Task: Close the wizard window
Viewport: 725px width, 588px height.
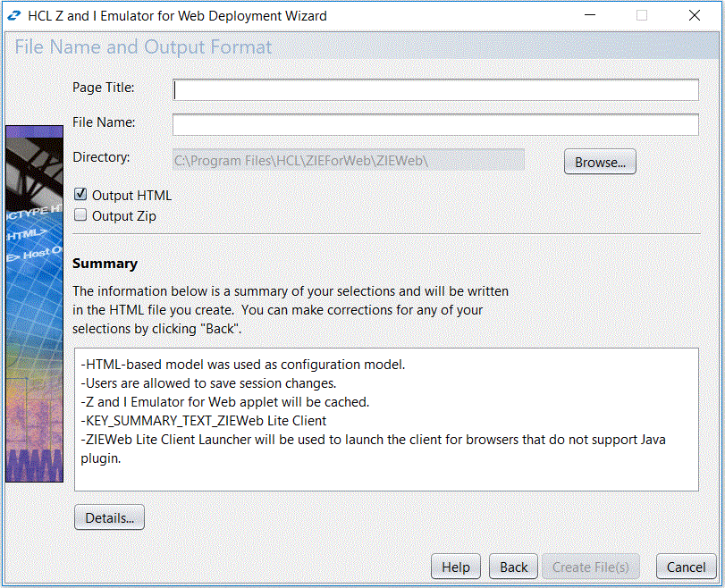Action: pos(694,15)
